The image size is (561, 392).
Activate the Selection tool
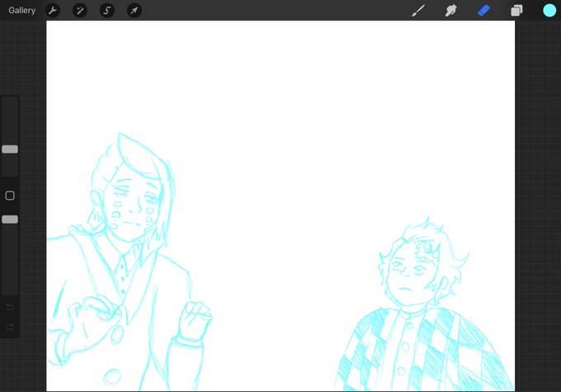tap(107, 11)
